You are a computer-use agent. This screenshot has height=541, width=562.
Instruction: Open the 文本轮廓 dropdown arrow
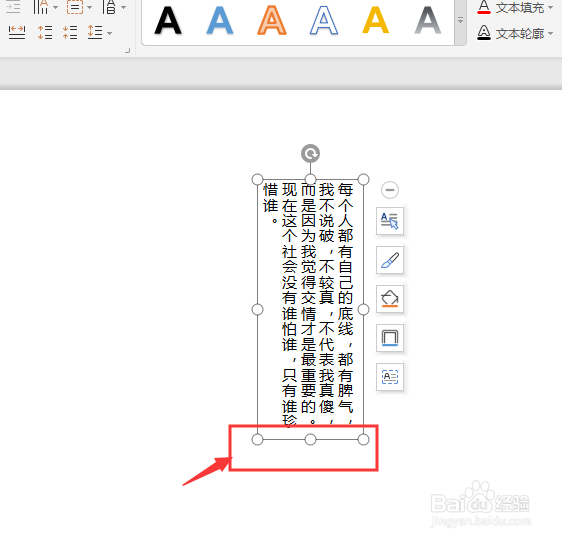click(550, 33)
